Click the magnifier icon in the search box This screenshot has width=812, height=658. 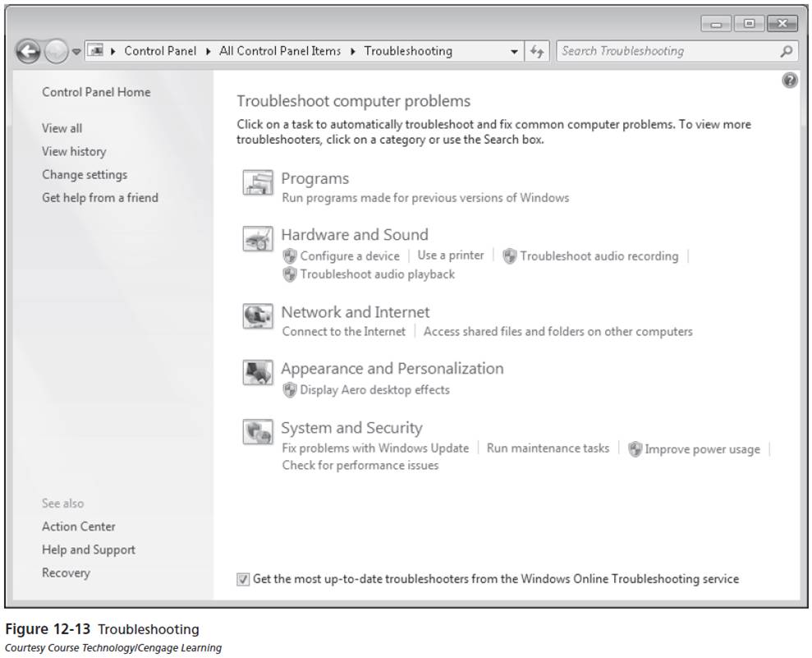786,51
